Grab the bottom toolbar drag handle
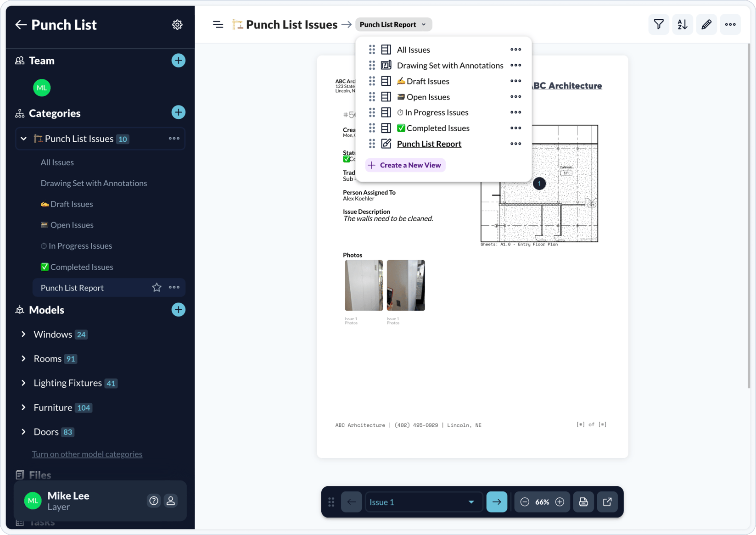Viewport: 756px width, 535px height. [331, 502]
